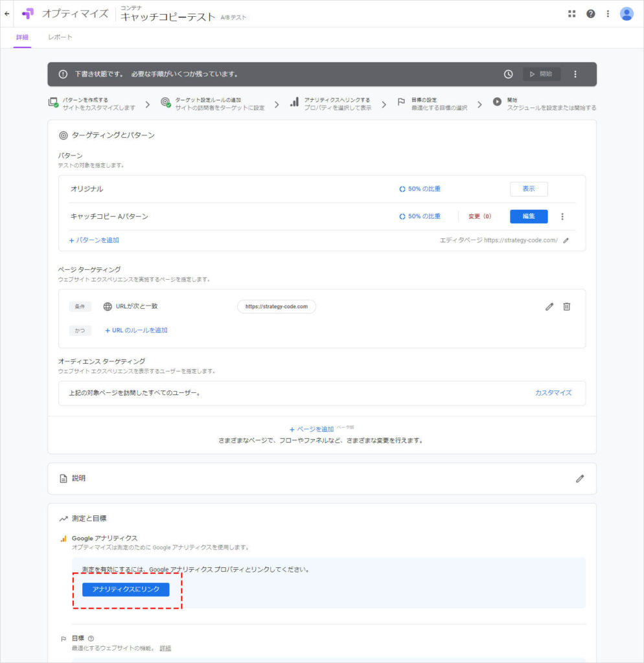Open the user account avatar
Screen dimensions: 644x663
pos(627,14)
